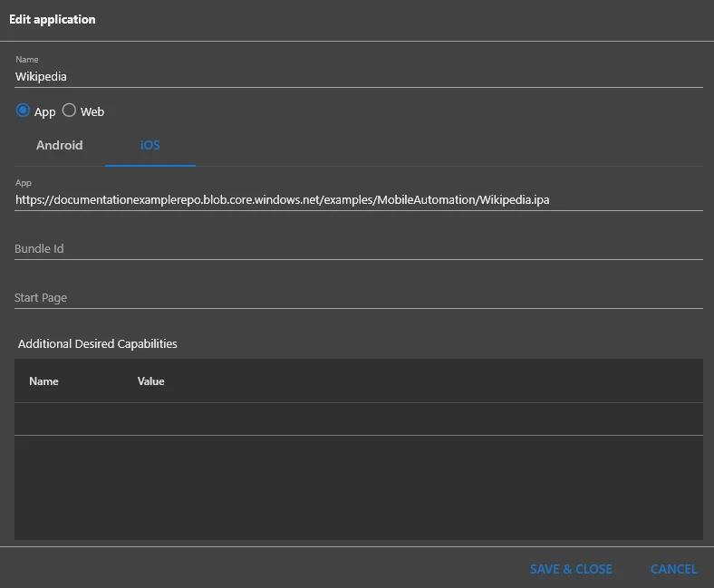Click the Additional Desired Capabilities heading
714x588 pixels.
(98, 344)
